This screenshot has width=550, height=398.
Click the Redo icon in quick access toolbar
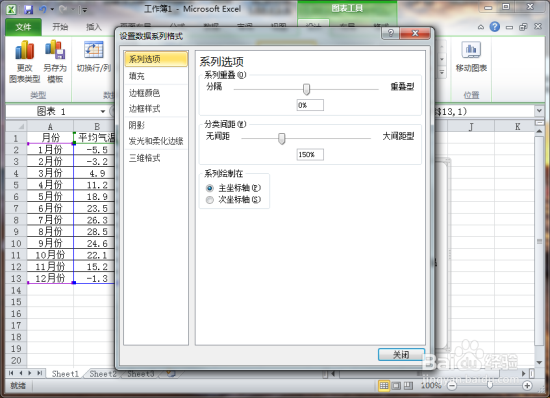pyautogui.click(x=63, y=9)
